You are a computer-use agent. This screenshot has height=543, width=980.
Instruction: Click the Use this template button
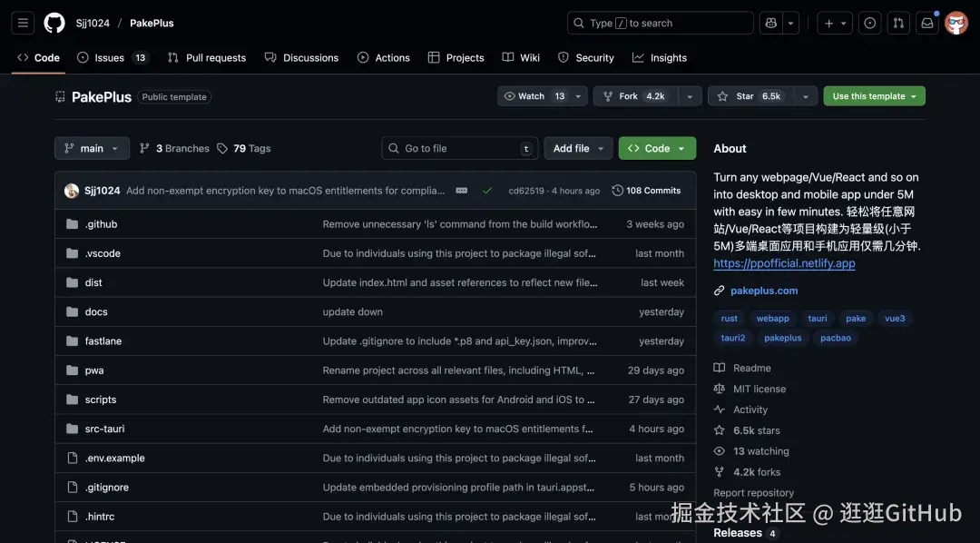coord(875,96)
